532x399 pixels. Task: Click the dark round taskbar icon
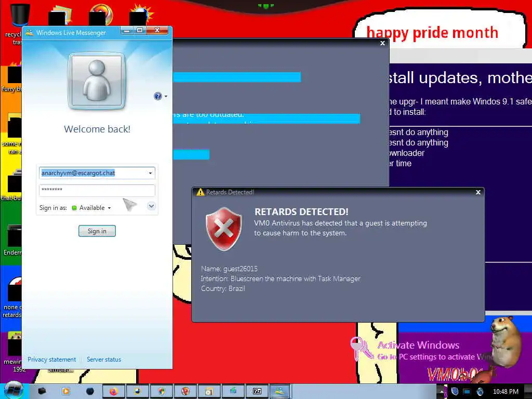coord(90,391)
